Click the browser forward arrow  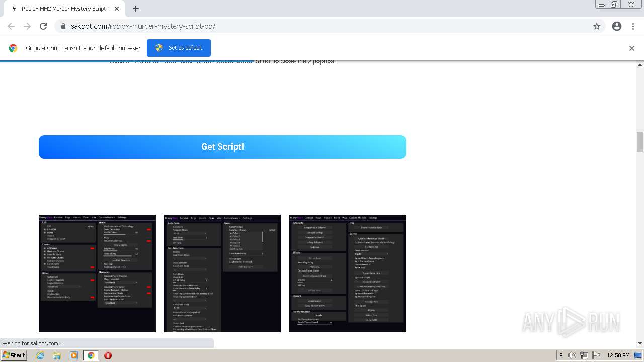click(x=27, y=26)
